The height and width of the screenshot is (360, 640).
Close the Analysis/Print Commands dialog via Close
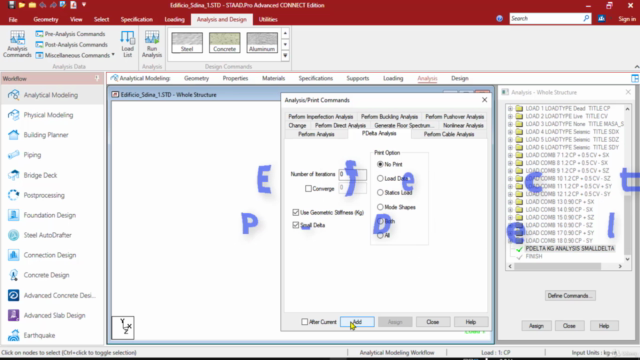(x=433, y=322)
